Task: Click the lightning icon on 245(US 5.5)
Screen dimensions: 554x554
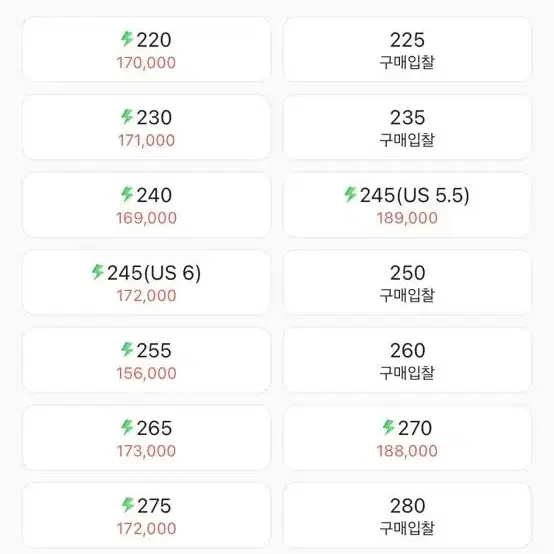Action: [350, 194]
